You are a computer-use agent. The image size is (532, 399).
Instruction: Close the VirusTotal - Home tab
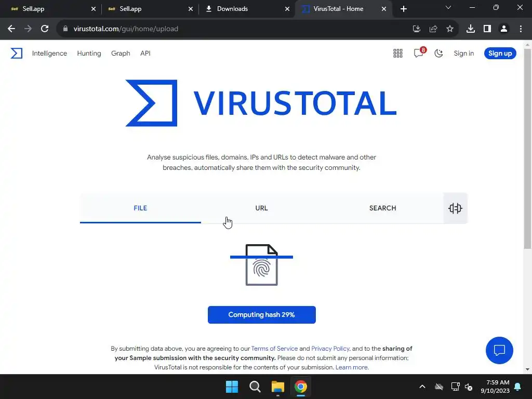click(x=384, y=9)
